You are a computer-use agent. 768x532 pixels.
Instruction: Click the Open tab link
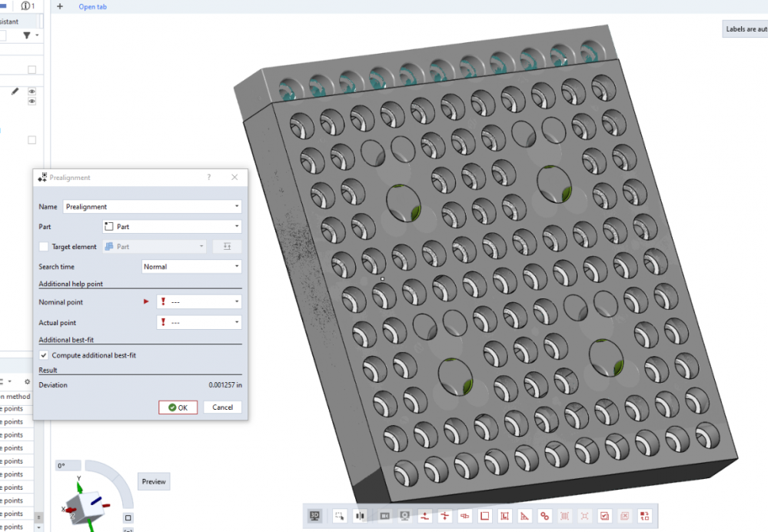(x=92, y=7)
